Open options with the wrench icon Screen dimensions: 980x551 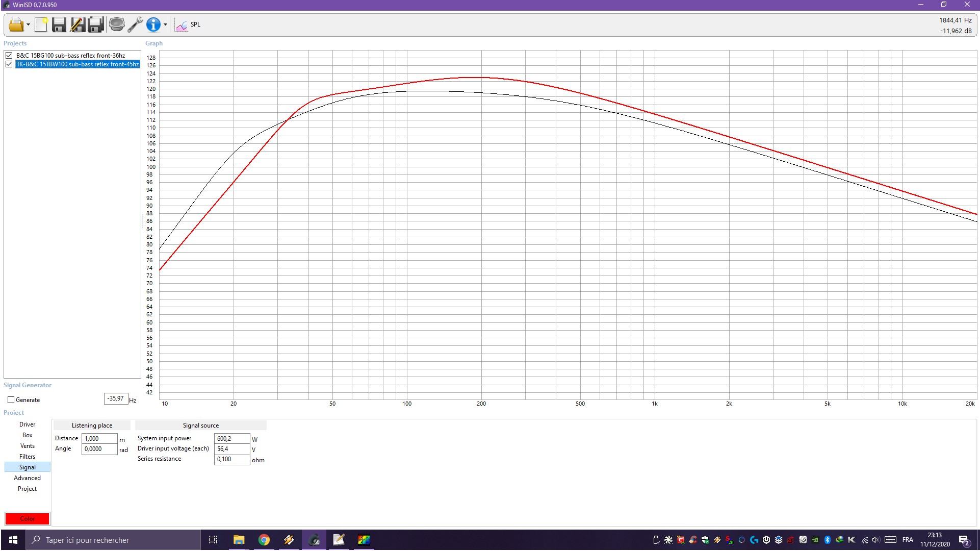coord(135,24)
